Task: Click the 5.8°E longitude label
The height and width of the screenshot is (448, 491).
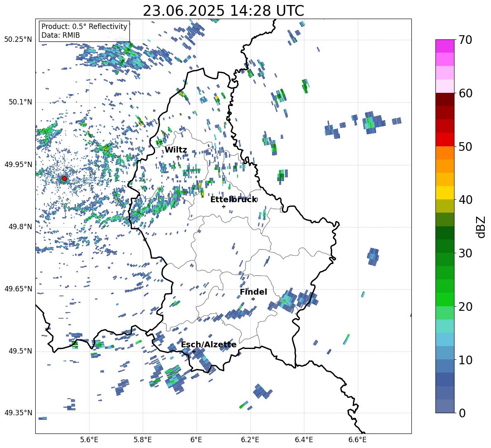Action: [x=143, y=440]
